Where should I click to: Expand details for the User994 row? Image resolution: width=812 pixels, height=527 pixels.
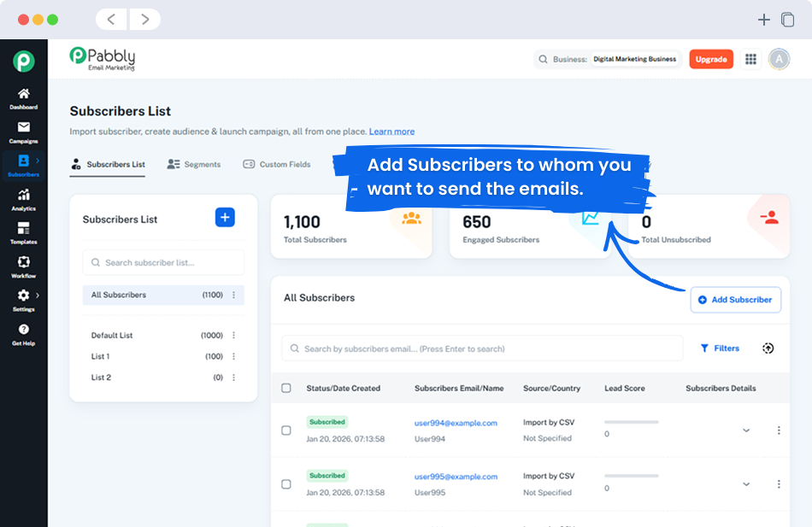click(745, 430)
